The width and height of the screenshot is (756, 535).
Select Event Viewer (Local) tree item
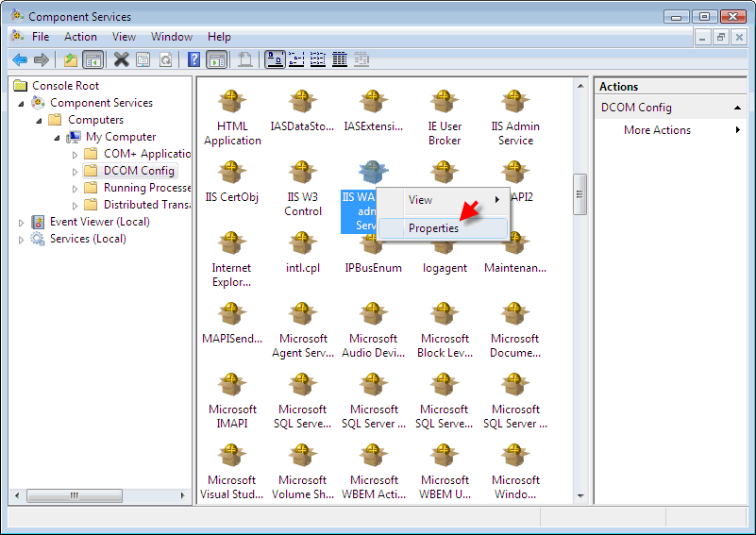(99, 222)
